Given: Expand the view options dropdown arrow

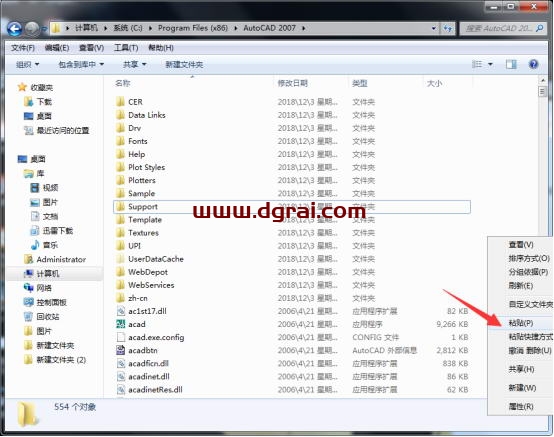Looking at the screenshot, I should [490, 64].
